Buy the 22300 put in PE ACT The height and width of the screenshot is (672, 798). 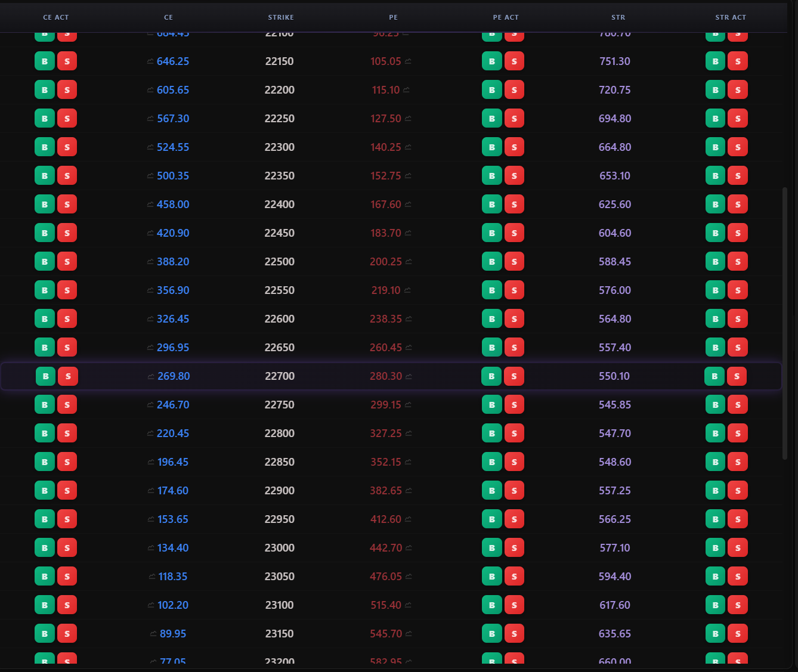[492, 147]
